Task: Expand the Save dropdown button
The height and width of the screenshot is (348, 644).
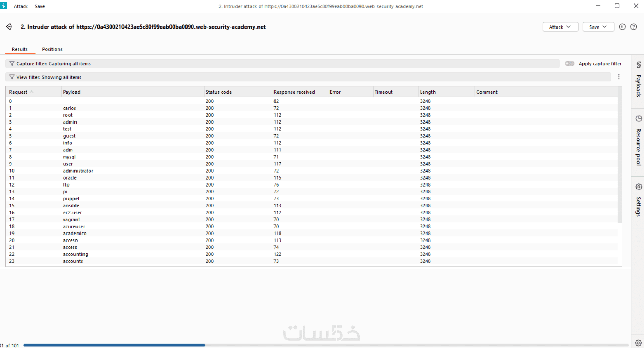Action: coord(598,27)
